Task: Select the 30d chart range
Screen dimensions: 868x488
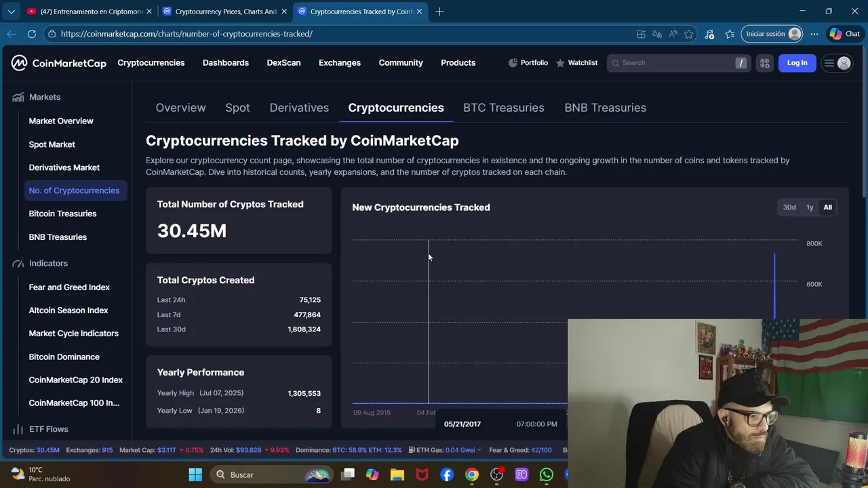Action: pos(789,207)
